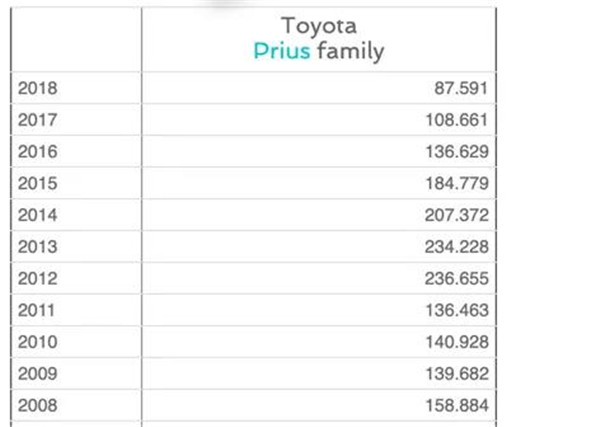600x427 pixels.
Task: Click the 236.655 value for 2012
Action: click(457, 279)
